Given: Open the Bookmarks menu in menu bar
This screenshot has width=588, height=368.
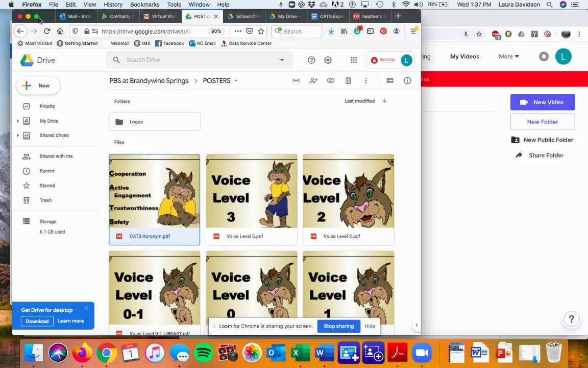Looking at the screenshot, I should (145, 5).
